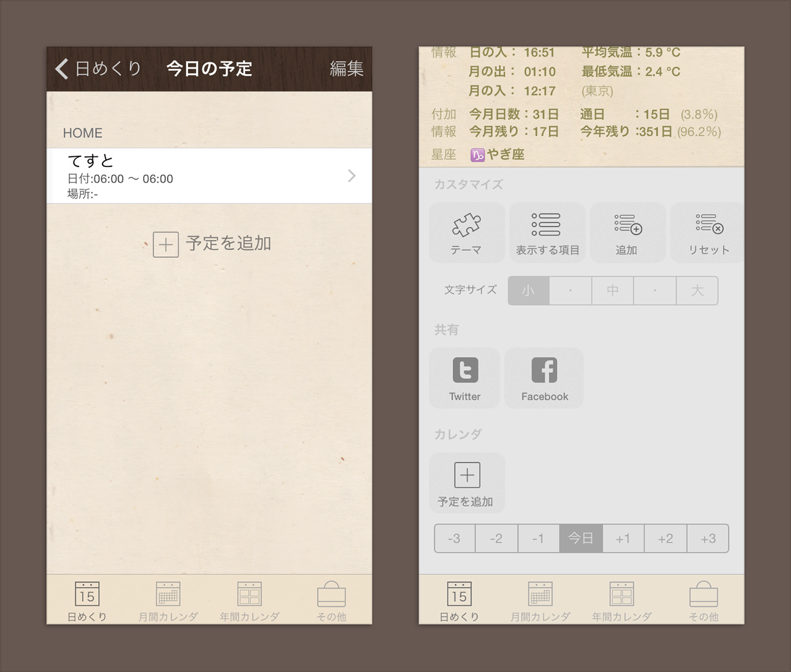This screenshot has height=672, width=791.
Task: Jump to -1 day
Action: (538, 539)
